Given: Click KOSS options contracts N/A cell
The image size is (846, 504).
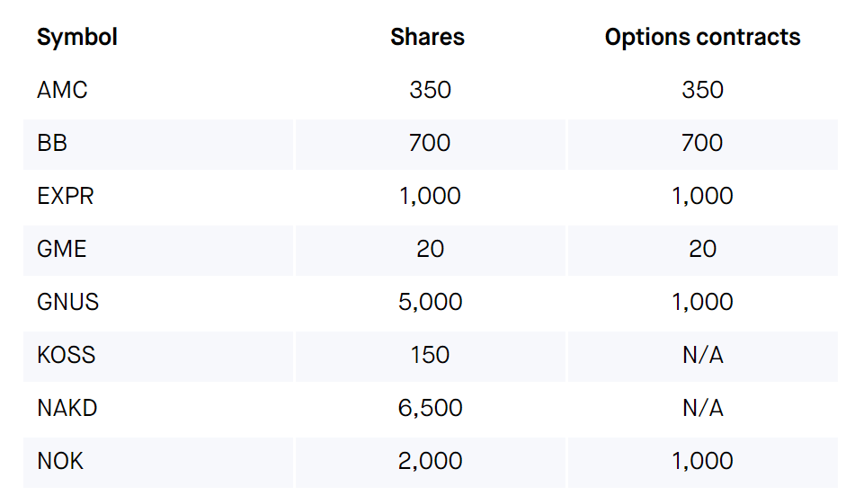Looking at the screenshot, I should click(x=702, y=355).
